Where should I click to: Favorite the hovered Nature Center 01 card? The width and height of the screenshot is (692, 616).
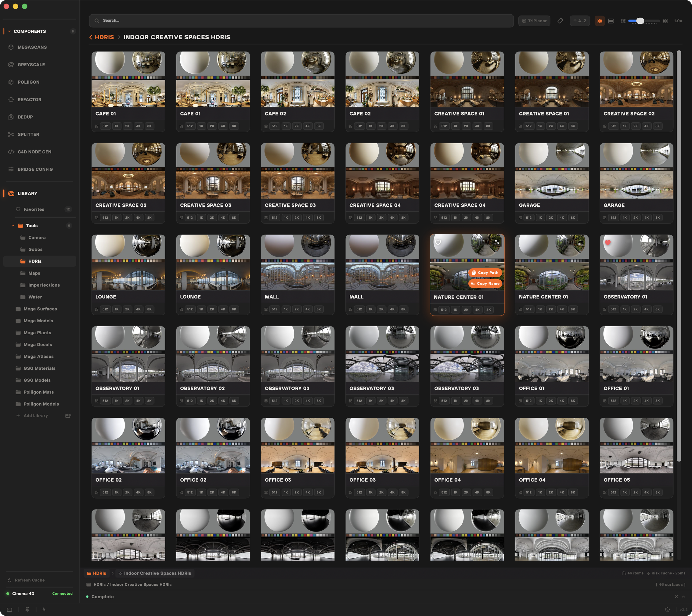tap(438, 242)
